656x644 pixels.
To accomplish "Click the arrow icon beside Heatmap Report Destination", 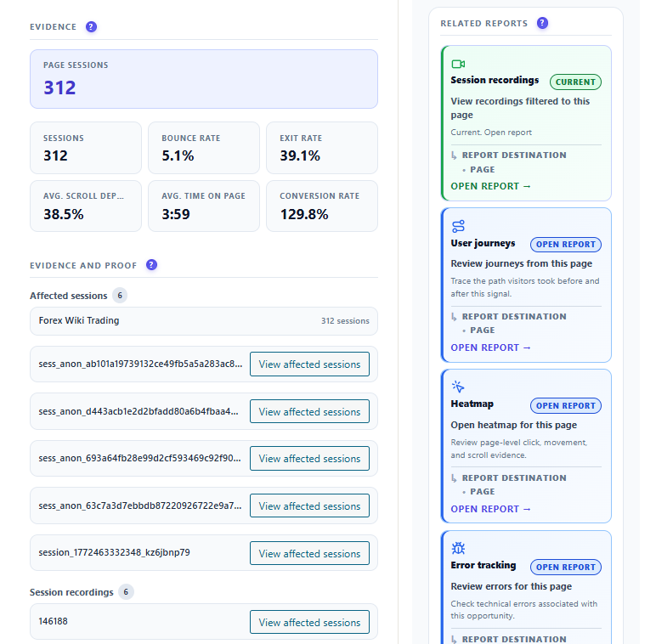I will tap(454, 478).
